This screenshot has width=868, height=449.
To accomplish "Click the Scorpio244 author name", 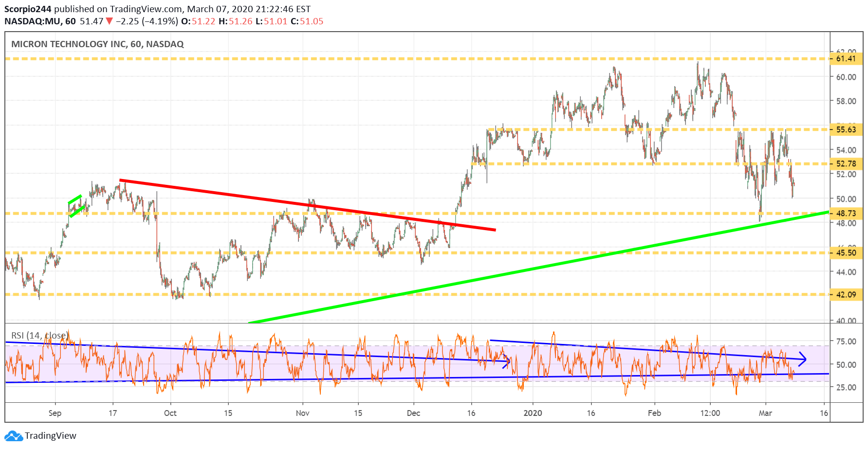I will [28, 9].
